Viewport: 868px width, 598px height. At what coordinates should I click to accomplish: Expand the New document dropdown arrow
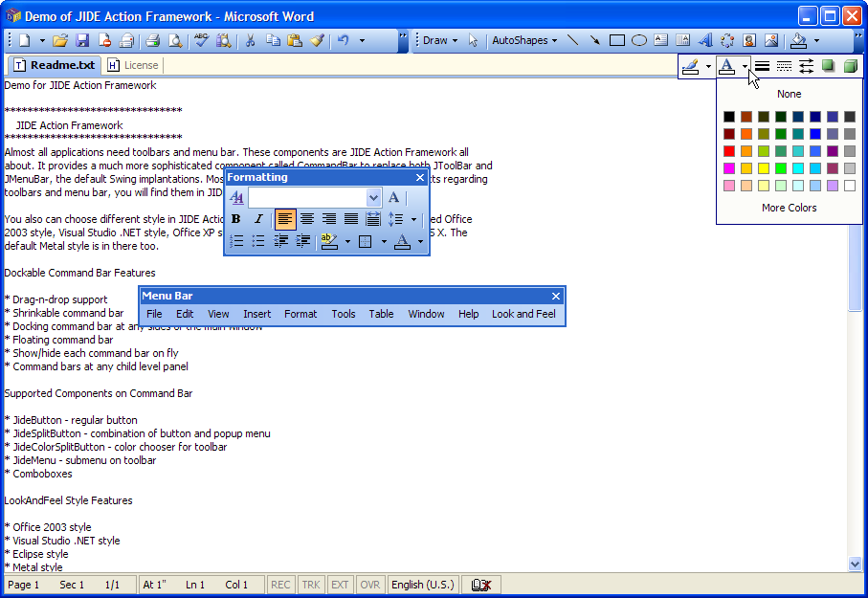tap(42, 40)
